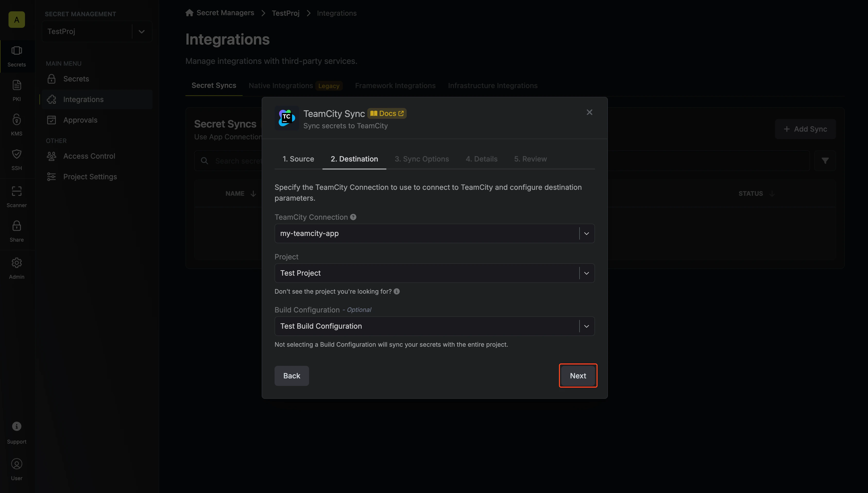Open Project Settings menu item
Viewport: 868px width, 493px height.
[x=97, y=177]
